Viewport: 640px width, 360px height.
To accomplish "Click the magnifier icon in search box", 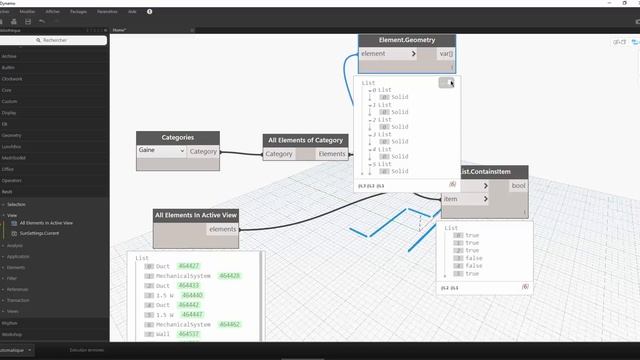I will (38, 40).
